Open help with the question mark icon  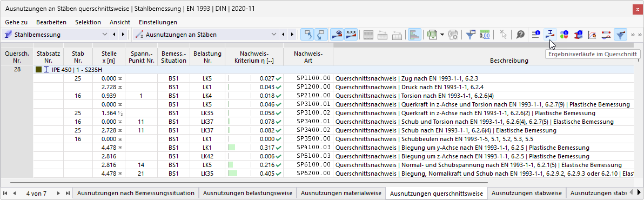pyautogui.click(x=520, y=35)
